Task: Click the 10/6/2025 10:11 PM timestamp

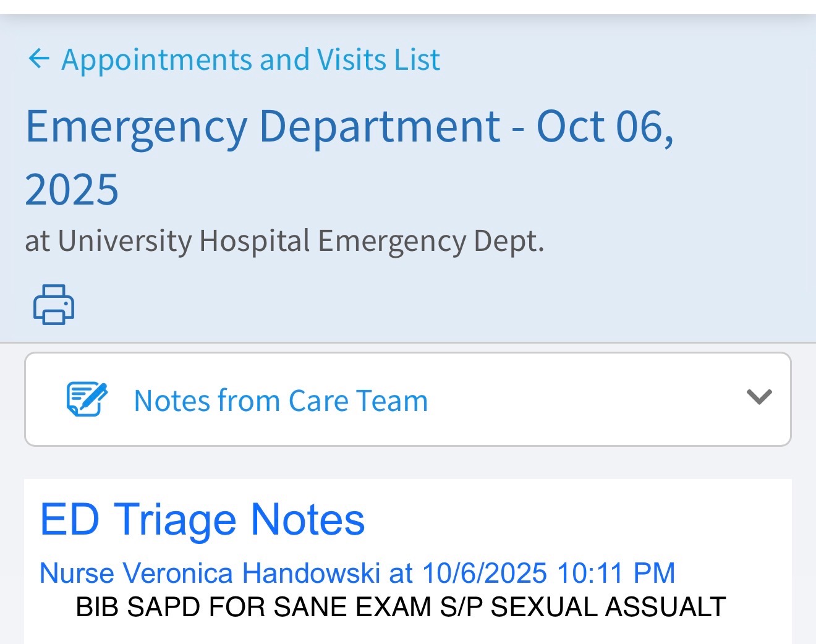Action: coord(548,573)
